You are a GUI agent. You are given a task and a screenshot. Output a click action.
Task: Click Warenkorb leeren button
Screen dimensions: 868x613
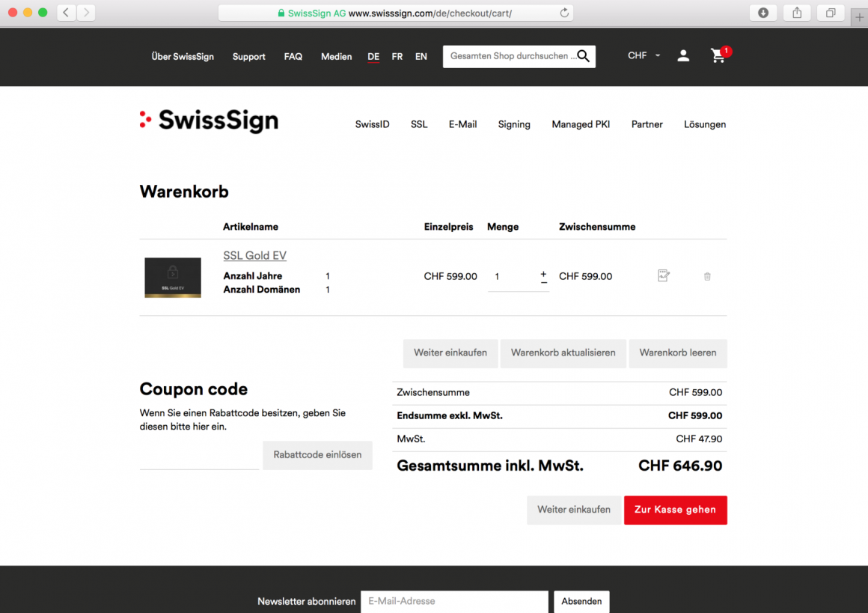coord(678,353)
